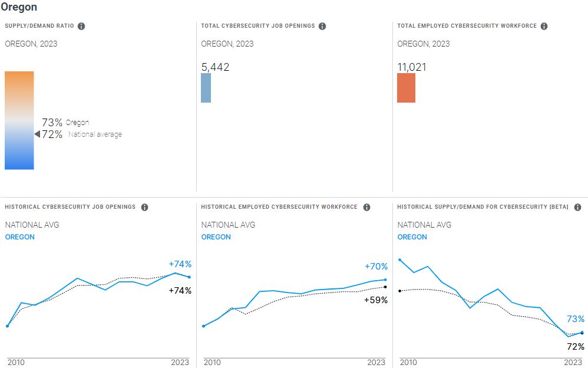This screenshot has height=368, width=588.
Task: Click National Avg legend in employed workforce chart
Action: click(x=228, y=225)
